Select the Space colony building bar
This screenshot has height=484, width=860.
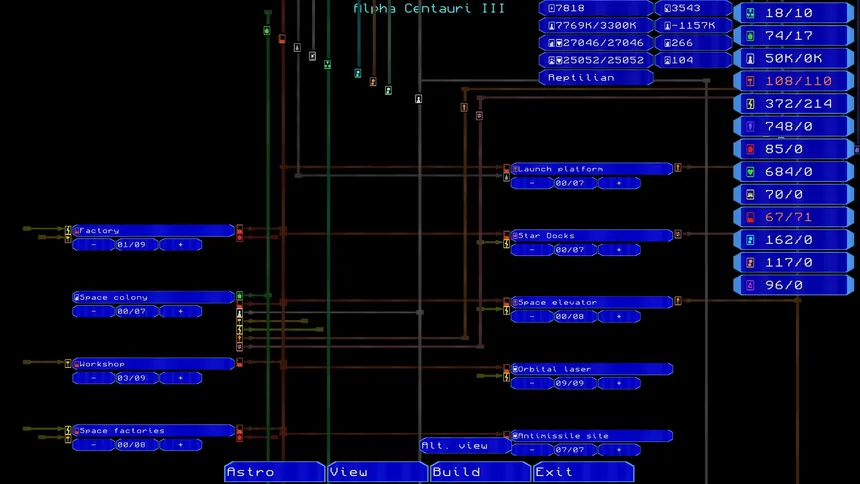point(154,297)
